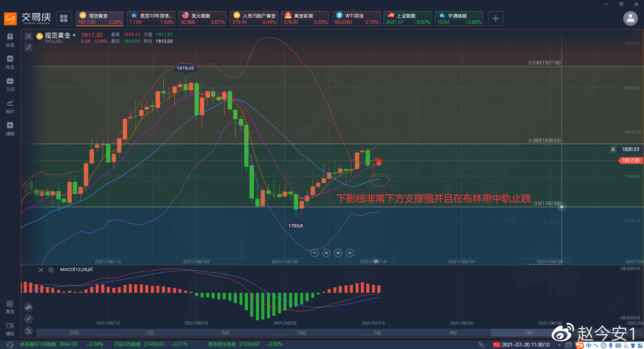Toggle Sogou input Chinese mode 中 icon

(x=589, y=345)
